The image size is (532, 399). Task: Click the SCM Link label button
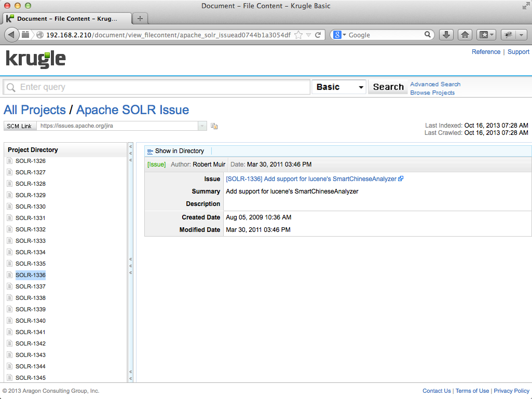click(19, 126)
